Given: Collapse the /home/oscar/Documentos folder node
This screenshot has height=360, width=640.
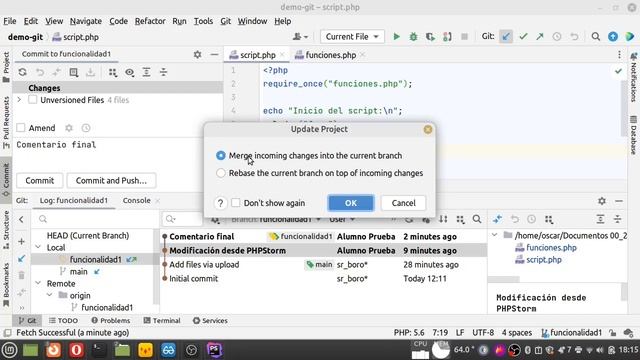Looking at the screenshot, I should click(495, 236).
